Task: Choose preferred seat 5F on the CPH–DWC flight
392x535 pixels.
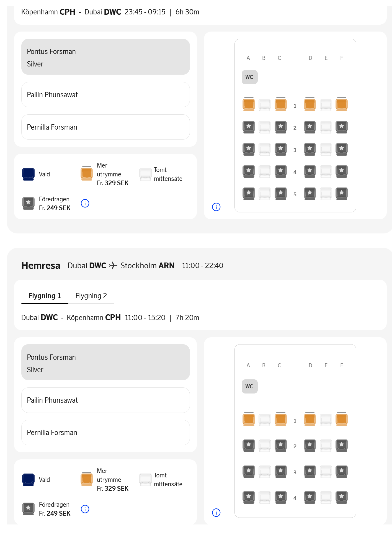Action: (342, 194)
